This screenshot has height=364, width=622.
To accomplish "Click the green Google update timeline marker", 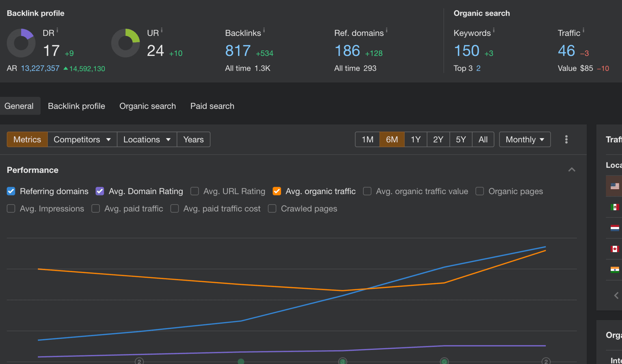I will [444, 361].
